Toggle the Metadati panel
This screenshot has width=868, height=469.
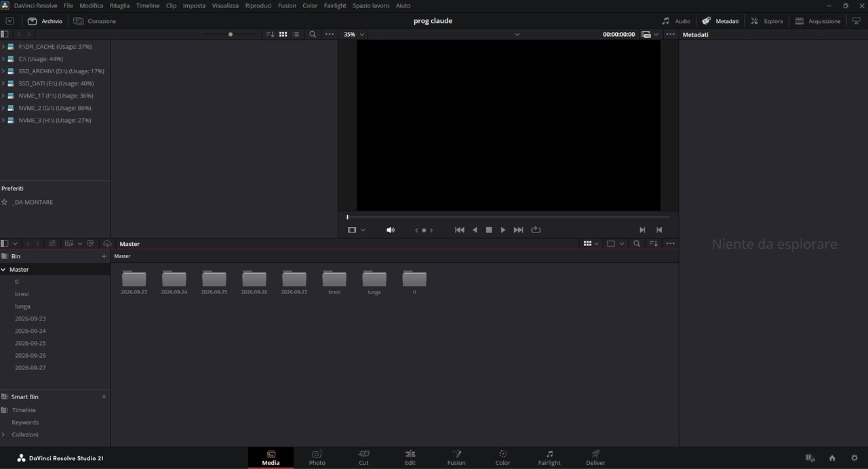pyautogui.click(x=720, y=21)
